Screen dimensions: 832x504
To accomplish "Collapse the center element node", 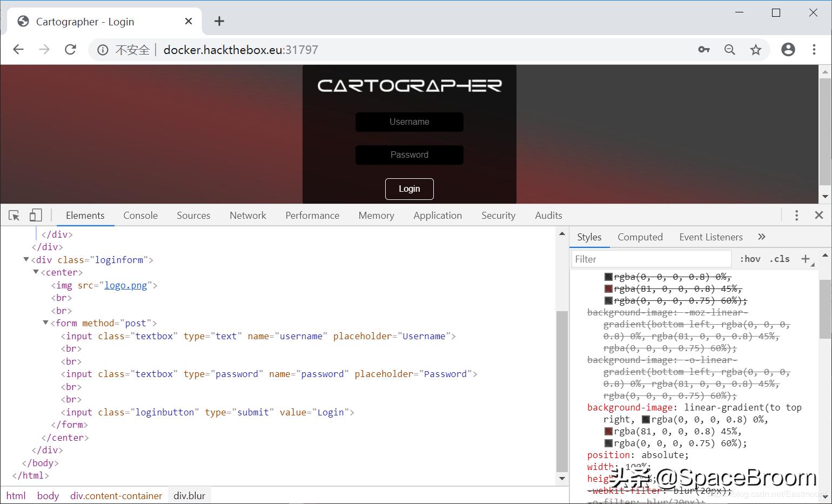I will 36,272.
